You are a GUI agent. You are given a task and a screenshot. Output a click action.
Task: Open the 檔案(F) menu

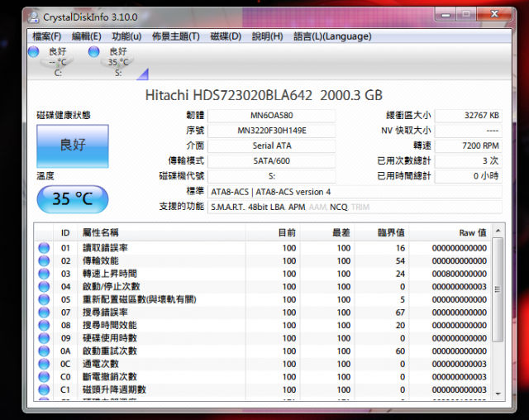46,36
